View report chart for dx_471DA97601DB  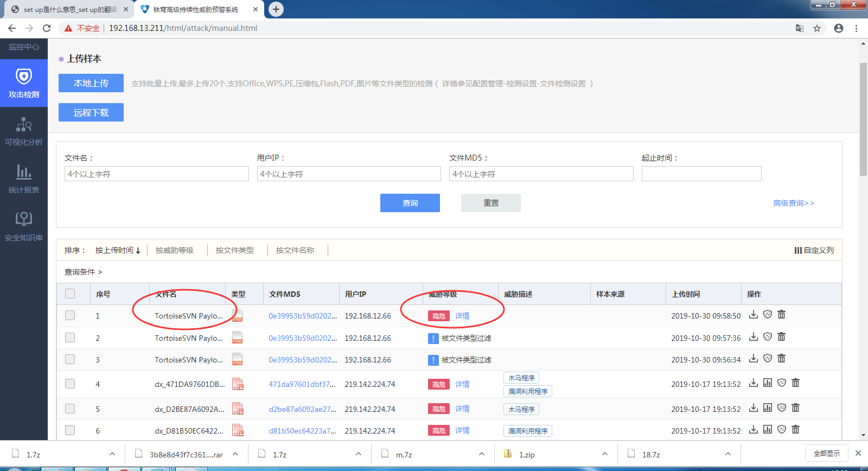tap(768, 383)
